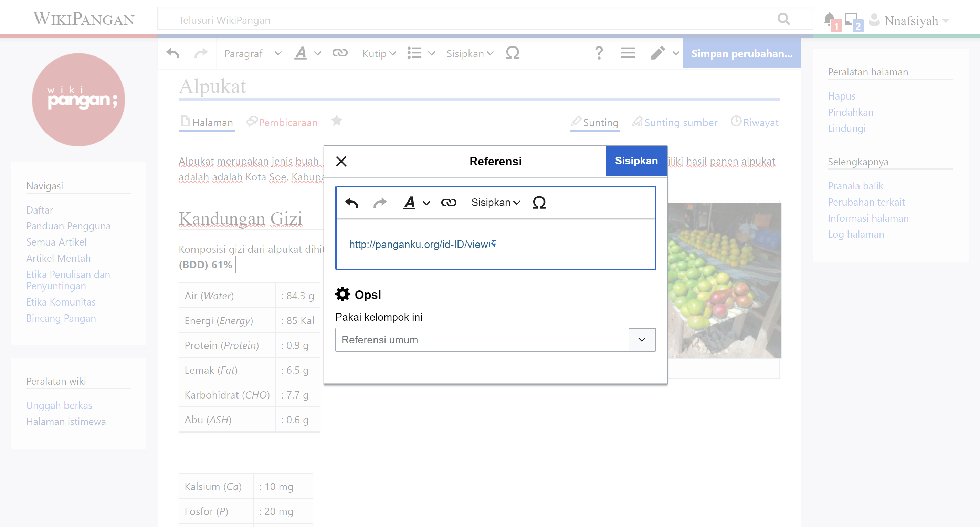Switch to the Pembicaraan tab
The height and width of the screenshot is (527, 980).
[x=288, y=123]
